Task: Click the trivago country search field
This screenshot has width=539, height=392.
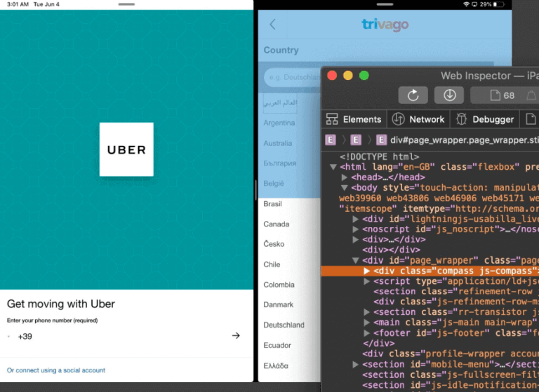Action: click(x=292, y=77)
